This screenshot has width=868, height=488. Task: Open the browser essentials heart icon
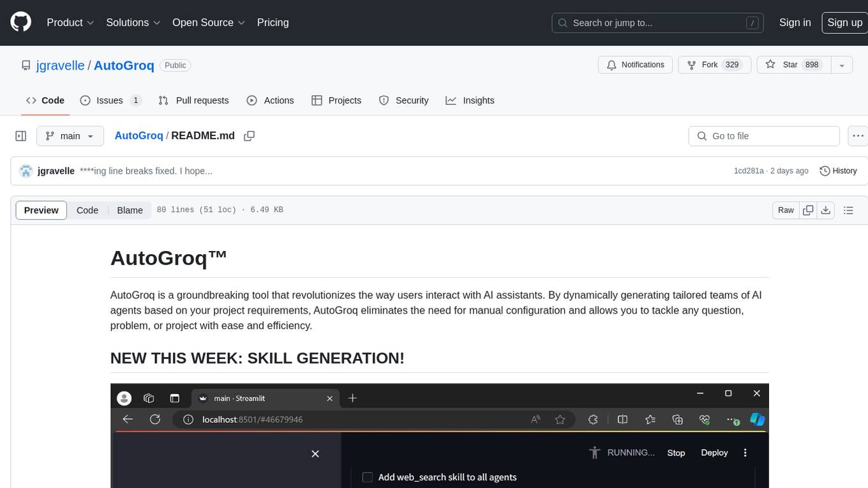(705, 420)
